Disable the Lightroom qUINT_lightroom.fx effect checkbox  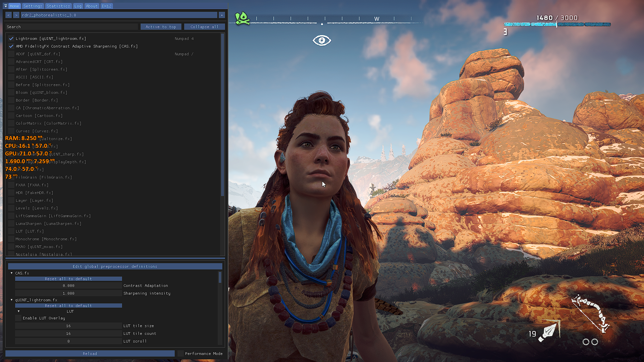[x=11, y=39]
